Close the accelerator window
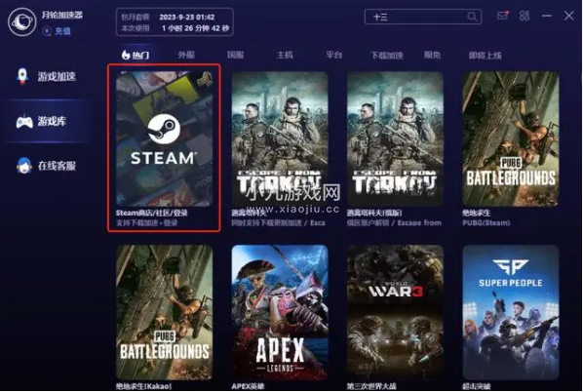Image resolution: width=583 pixels, height=392 pixels. 569,16
